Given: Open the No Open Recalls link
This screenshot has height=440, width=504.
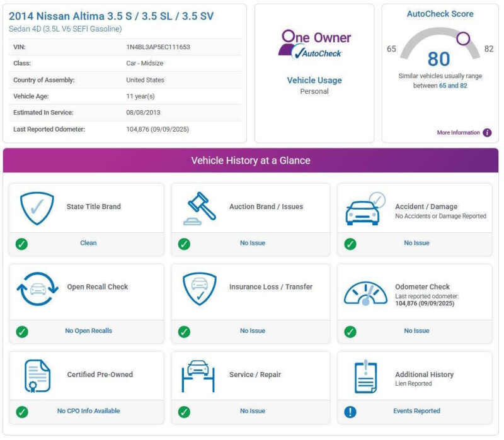Looking at the screenshot, I should [x=88, y=330].
